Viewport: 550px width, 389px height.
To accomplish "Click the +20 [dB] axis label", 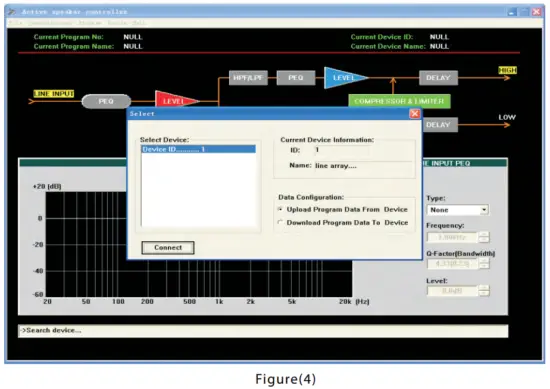I will point(47,186).
